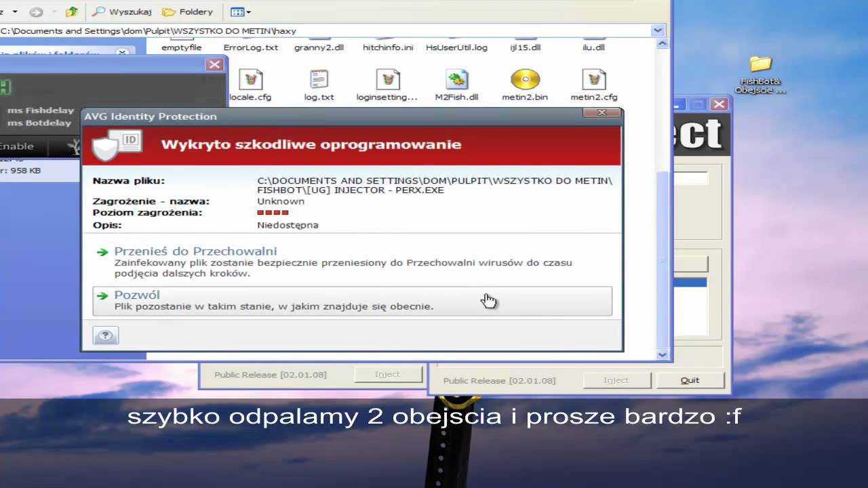Click the HsUserUtil.log file name
This screenshot has height=488, width=868.
pos(456,47)
